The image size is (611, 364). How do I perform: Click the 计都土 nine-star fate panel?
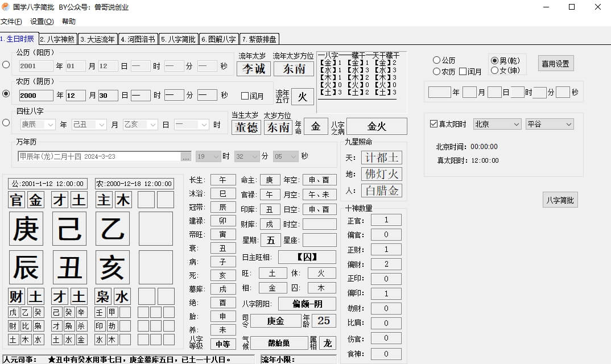[x=382, y=157]
